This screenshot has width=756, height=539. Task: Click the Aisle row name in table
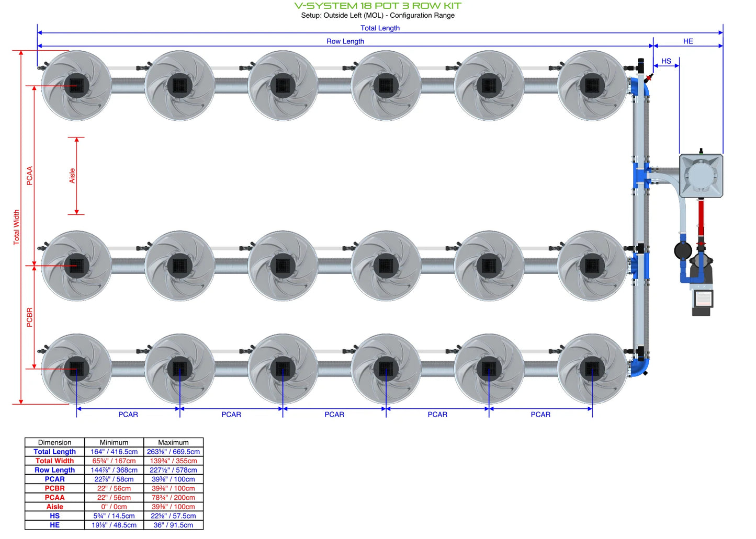tap(55, 507)
